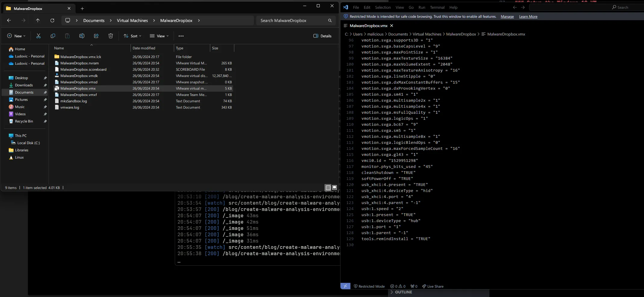Expand the OUTLINE section in VS Code
Screen dimensions: 644x297
[x=403, y=292]
